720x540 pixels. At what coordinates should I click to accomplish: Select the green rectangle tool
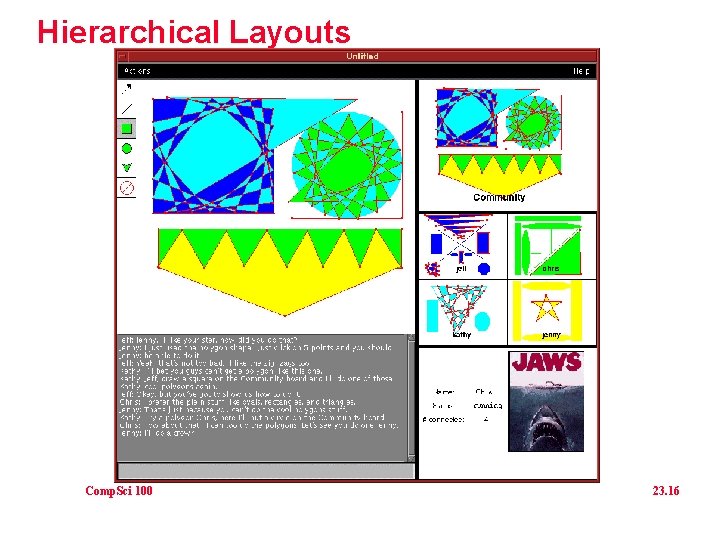click(x=127, y=129)
